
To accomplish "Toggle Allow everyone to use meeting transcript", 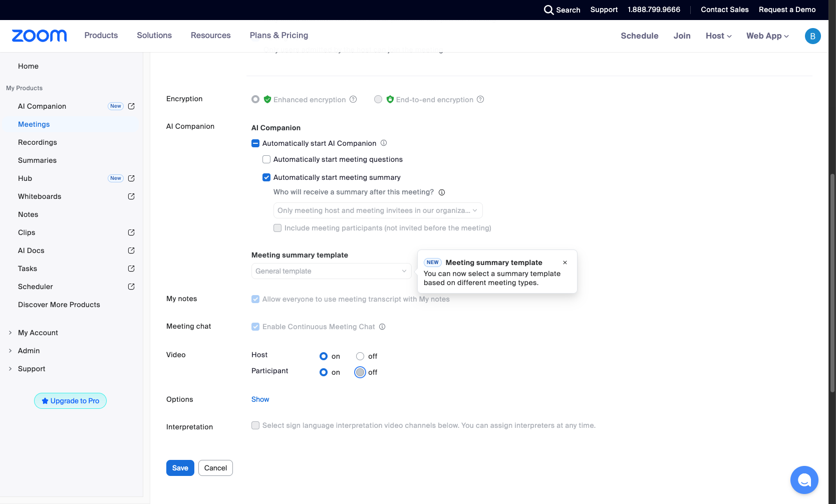I will coord(255,299).
